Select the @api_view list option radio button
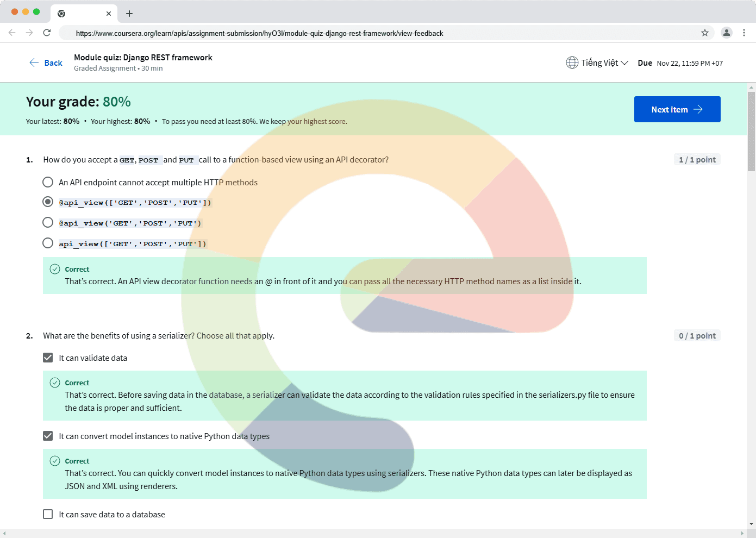The image size is (756, 538). [48, 202]
